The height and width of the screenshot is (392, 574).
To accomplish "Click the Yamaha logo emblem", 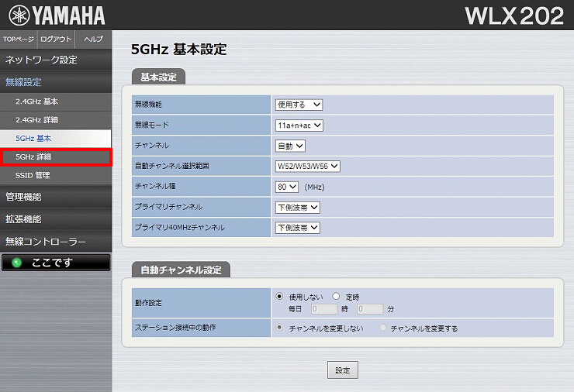I will point(19,15).
